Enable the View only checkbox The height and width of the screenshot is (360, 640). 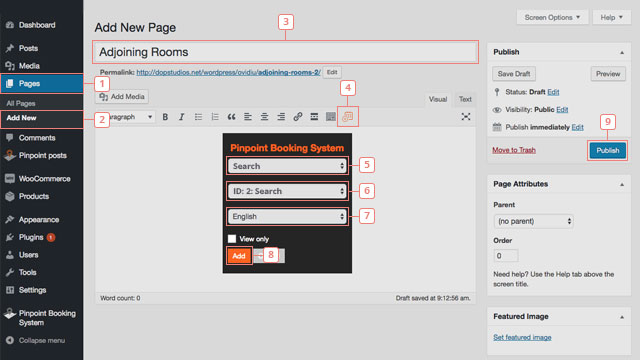pyautogui.click(x=232, y=239)
